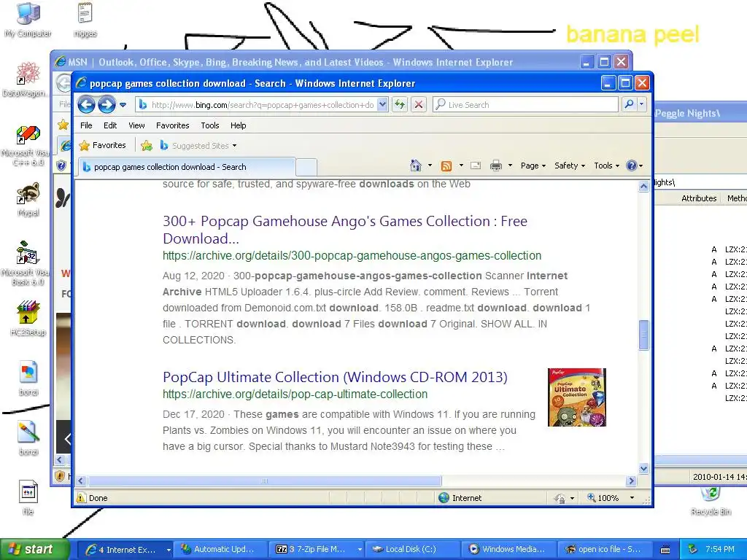Open the Favorites star button panel

click(102, 145)
